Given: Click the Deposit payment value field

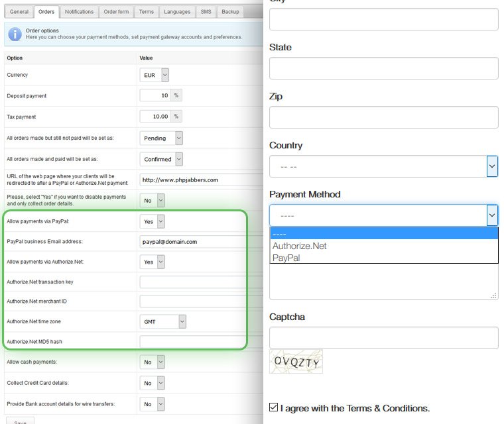Looking at the screenshot, I should [x=155, y=95].
